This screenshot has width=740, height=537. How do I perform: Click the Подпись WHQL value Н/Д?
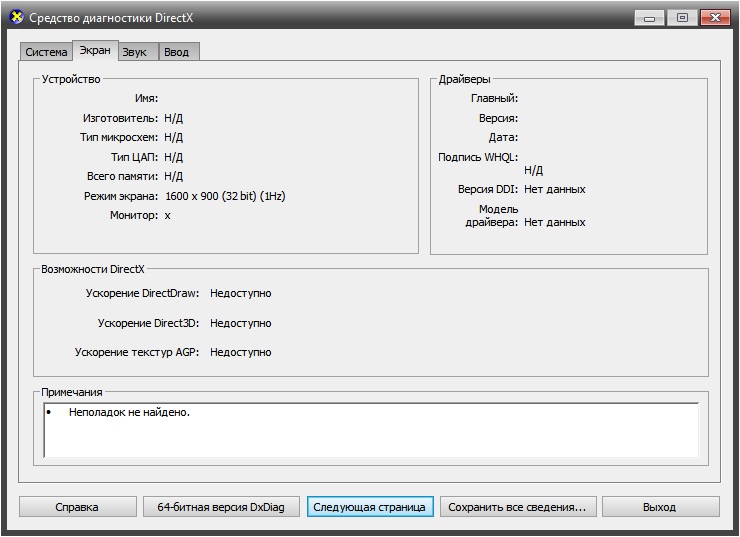(x=533, y=170)
